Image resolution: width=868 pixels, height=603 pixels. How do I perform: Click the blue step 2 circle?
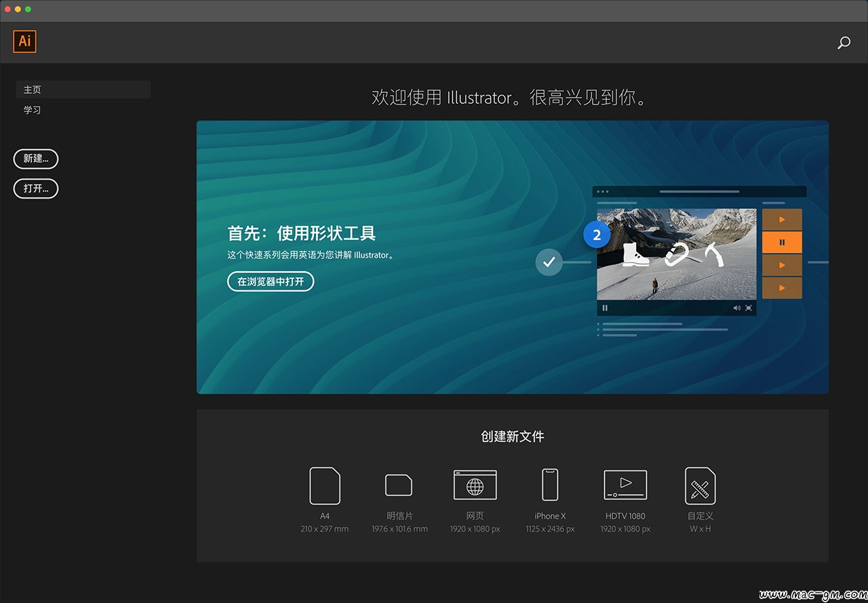tap(597, 235)
